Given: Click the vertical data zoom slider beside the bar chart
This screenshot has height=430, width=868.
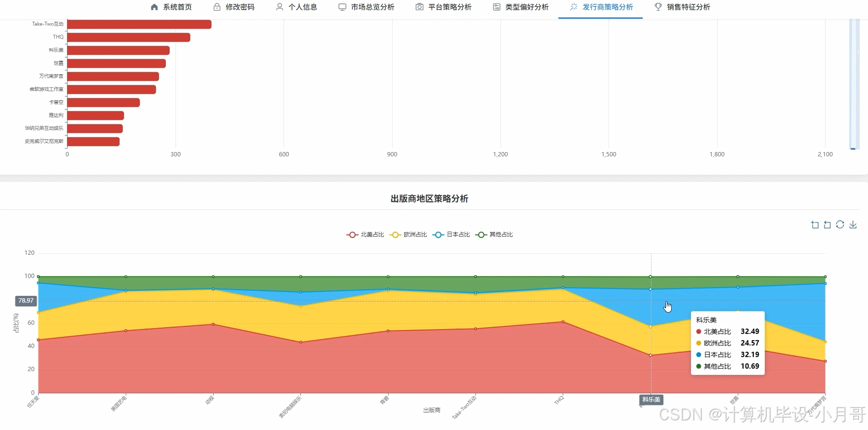Looking at the screenshot, I should [x=854, y=84].
